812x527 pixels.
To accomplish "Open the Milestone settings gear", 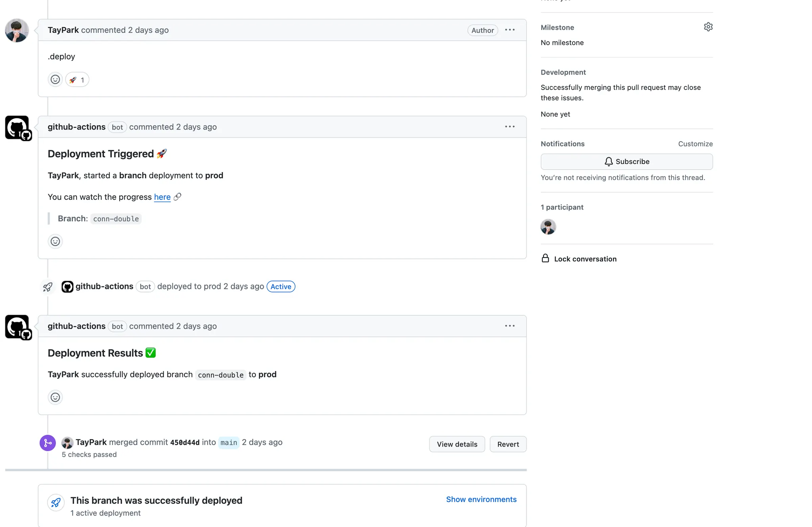I will [x=708, y=27].
